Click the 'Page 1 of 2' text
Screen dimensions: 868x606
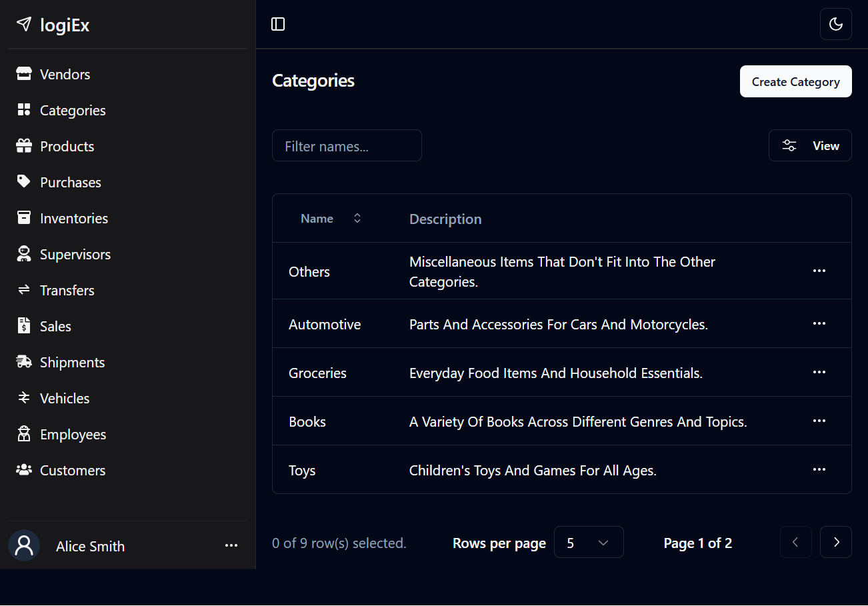click(x=698, y=543)
